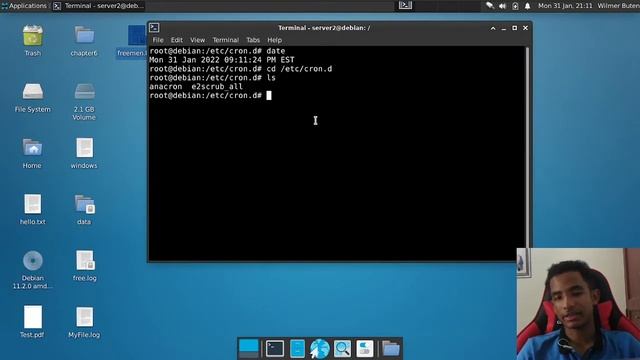
Task: Open the notification bell in top panel
Action: pos(527,6)
